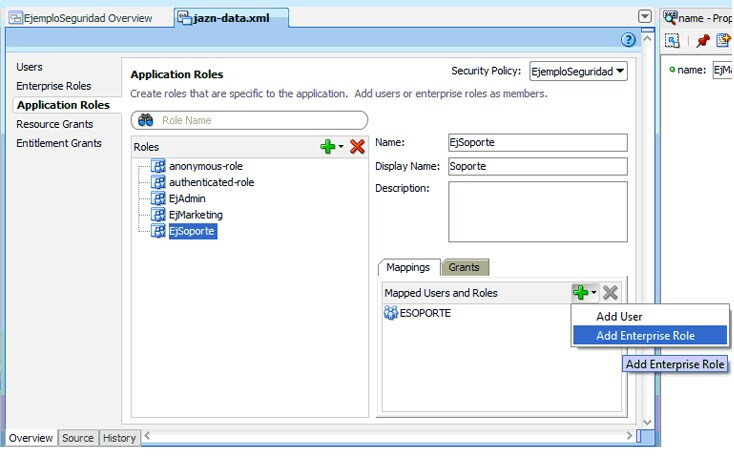
Task: Click the binoculars search icon
Action: (146, 120)
